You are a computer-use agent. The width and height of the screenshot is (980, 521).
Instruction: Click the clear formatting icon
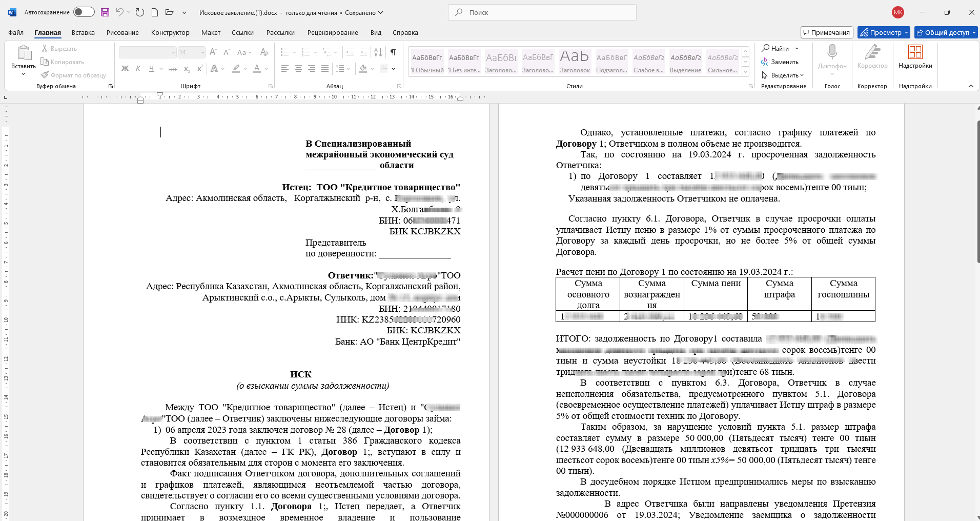(264, 52)
